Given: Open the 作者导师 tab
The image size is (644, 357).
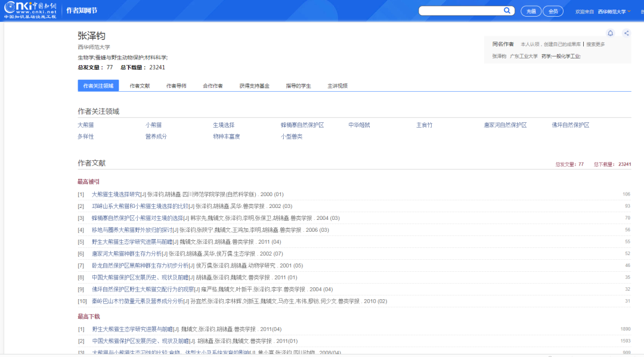Looking at the screenshot, I should (x=176, y=86).
